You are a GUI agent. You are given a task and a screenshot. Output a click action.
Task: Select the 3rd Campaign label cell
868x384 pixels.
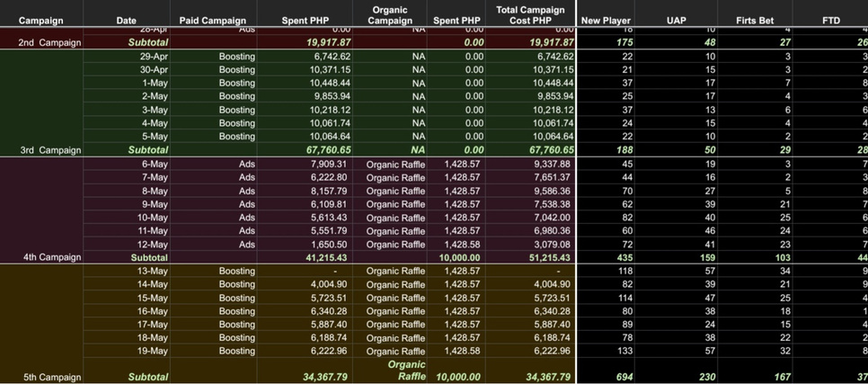pos(50,150)
